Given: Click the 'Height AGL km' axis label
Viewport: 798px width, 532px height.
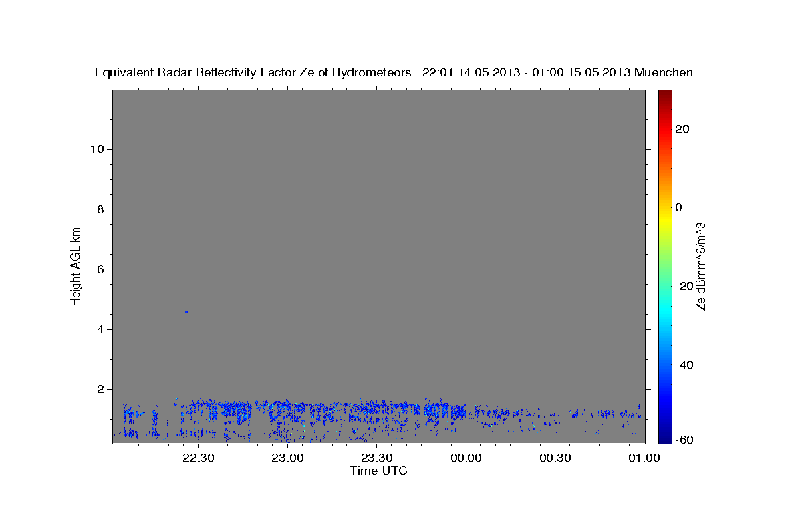Looking at the screenshot, I should [76, 266].
